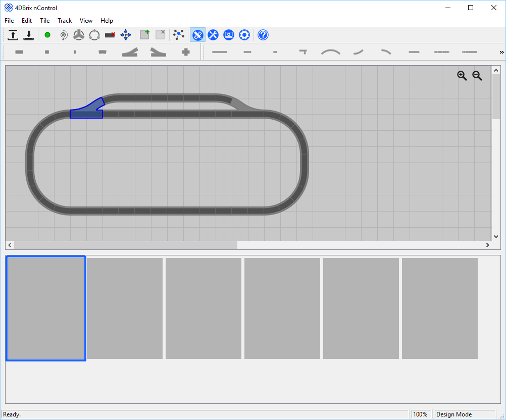The image size is (506, 420).
Task: Toggle the design mode ruler-pencil button
Action: [197, 35]
